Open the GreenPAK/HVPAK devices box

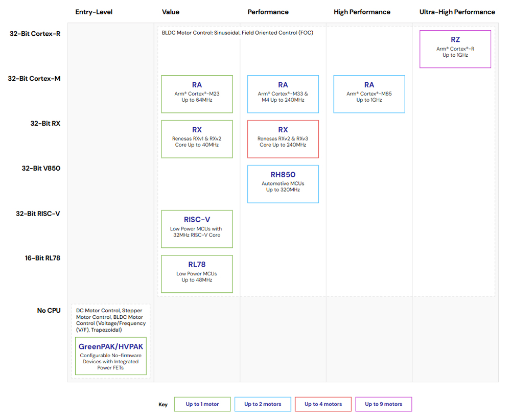pyautogui.click(x=110, y=356)
